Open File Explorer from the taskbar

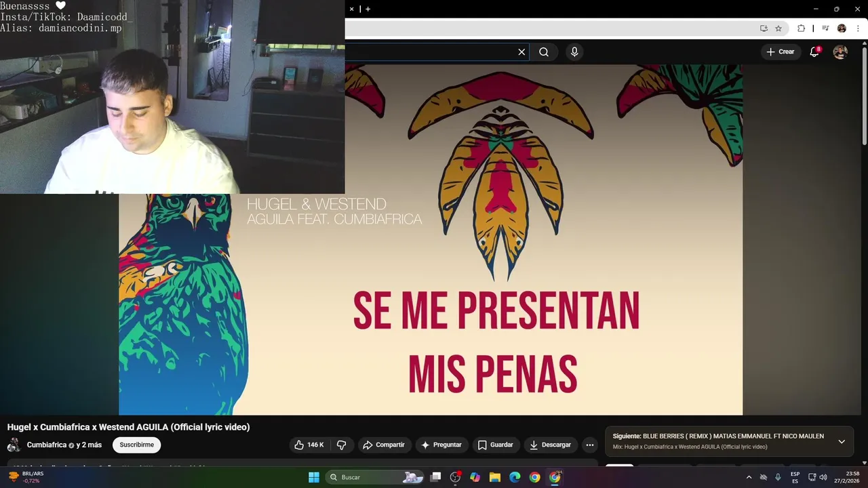click(495, 477)
